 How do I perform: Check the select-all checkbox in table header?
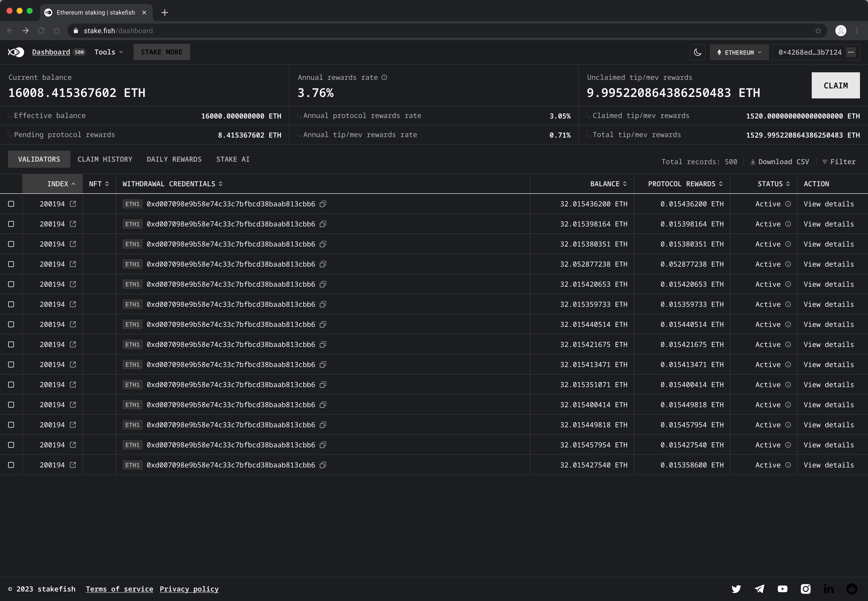(11, 184)
